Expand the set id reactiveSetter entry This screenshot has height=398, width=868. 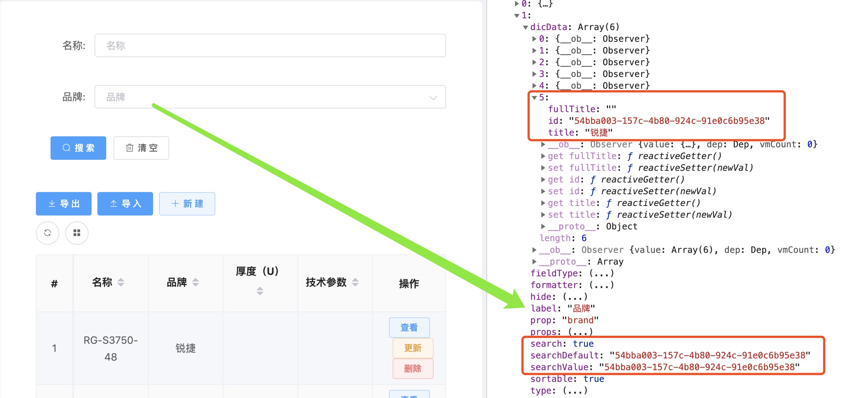point(543,191)
